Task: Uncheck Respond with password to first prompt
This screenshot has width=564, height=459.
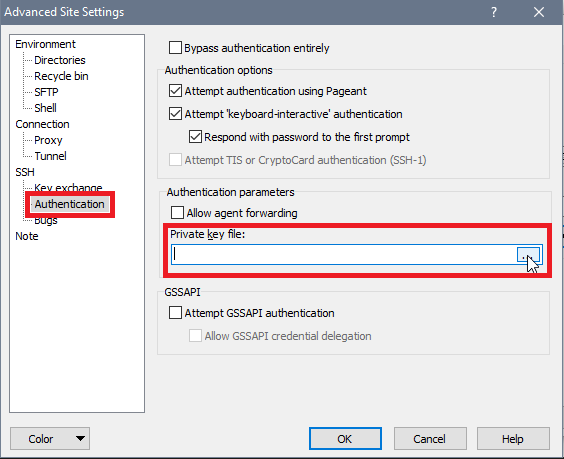Action: pos(195,137)
